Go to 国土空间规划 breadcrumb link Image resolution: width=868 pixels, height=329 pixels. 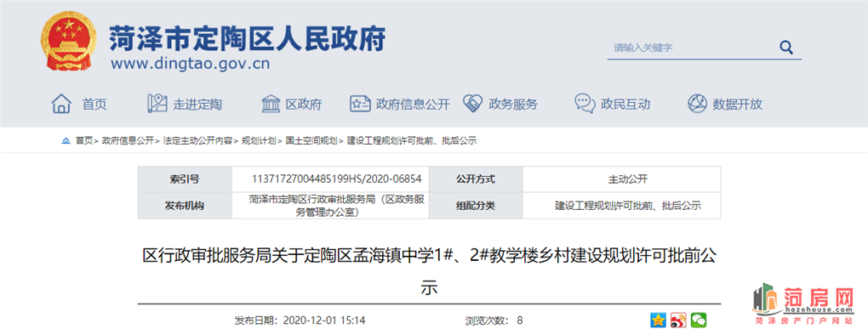[311, 141]
